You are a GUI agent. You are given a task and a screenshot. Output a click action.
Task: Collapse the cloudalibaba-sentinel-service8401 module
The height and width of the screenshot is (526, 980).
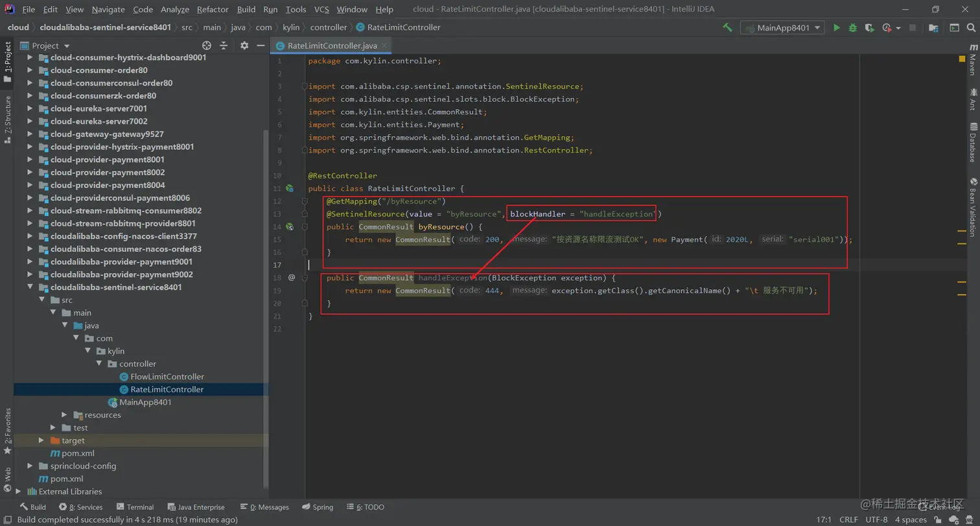[x=30, y=287]
